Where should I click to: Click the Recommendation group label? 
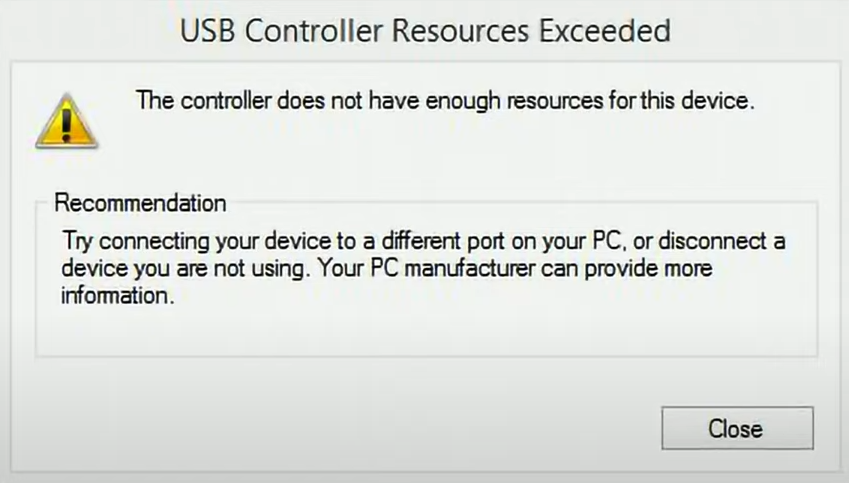(140, 203)
